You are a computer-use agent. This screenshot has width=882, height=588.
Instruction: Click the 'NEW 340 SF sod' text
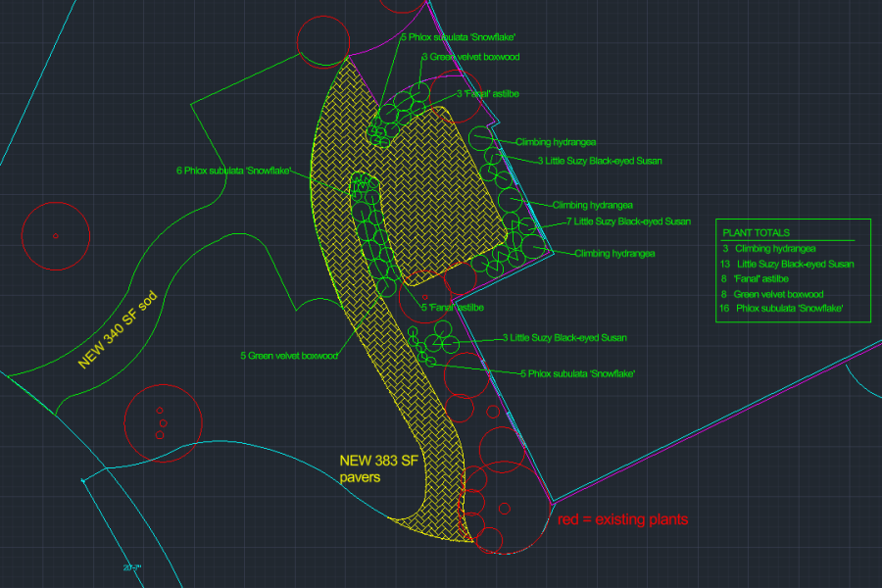click(x=117, y=329)
